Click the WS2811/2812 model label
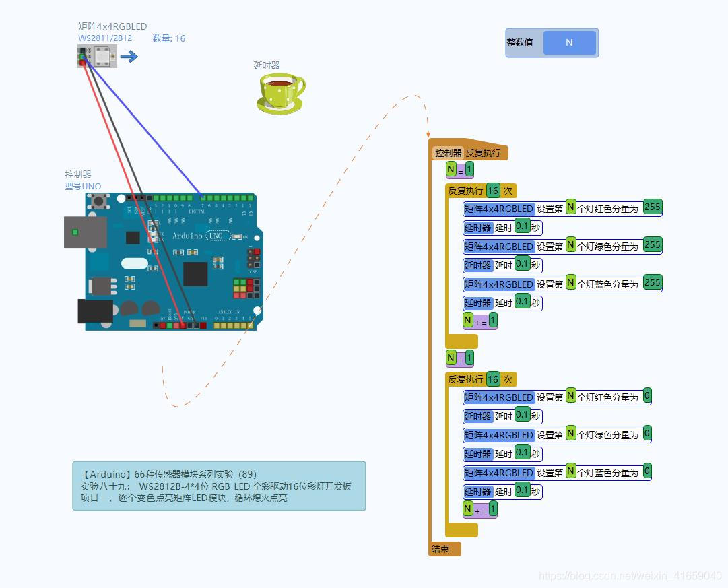The height and width of the screenshot is (588, 728). pos(105,38)
